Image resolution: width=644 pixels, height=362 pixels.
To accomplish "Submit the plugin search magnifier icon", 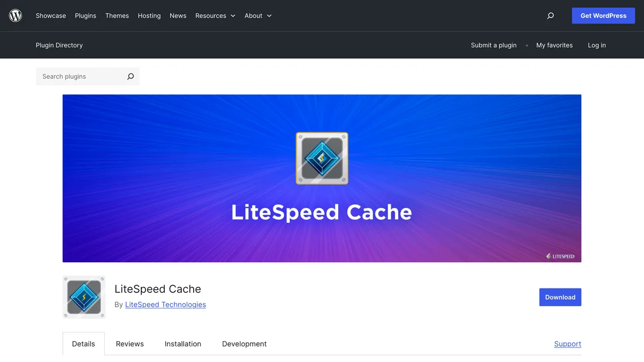I will pos(130,77).
